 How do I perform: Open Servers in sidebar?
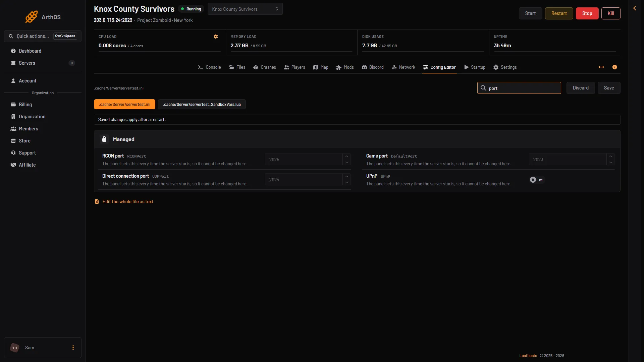(x=43, y=63)
